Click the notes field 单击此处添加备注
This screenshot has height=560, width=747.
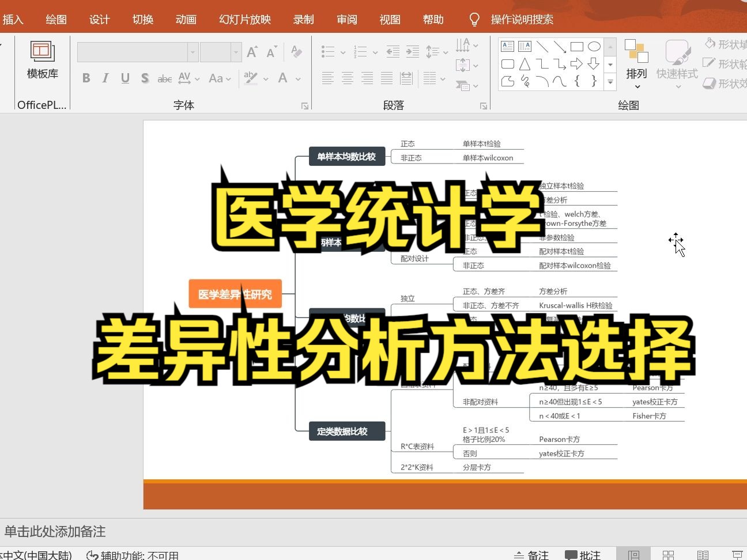55,531
